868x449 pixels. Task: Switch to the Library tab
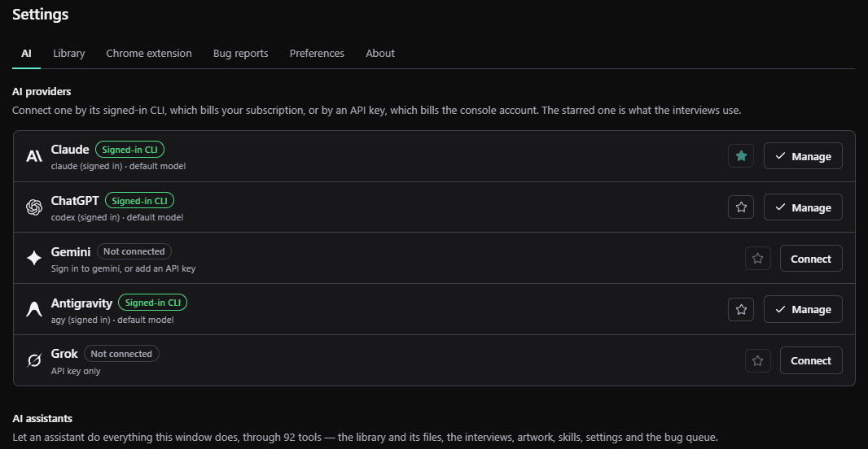coord(68,54)
